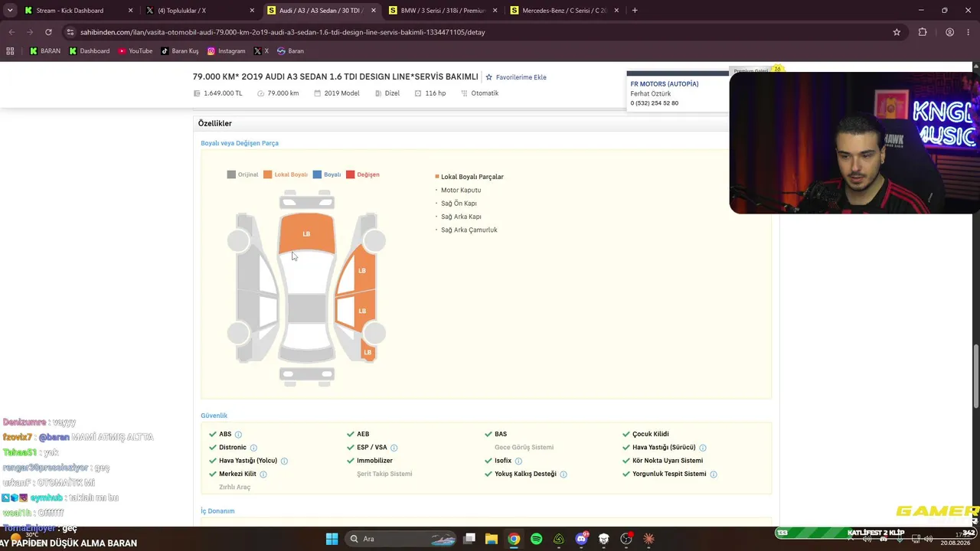
Task: Close the BMW 3 Serisi tab
Action: point(495,11)
